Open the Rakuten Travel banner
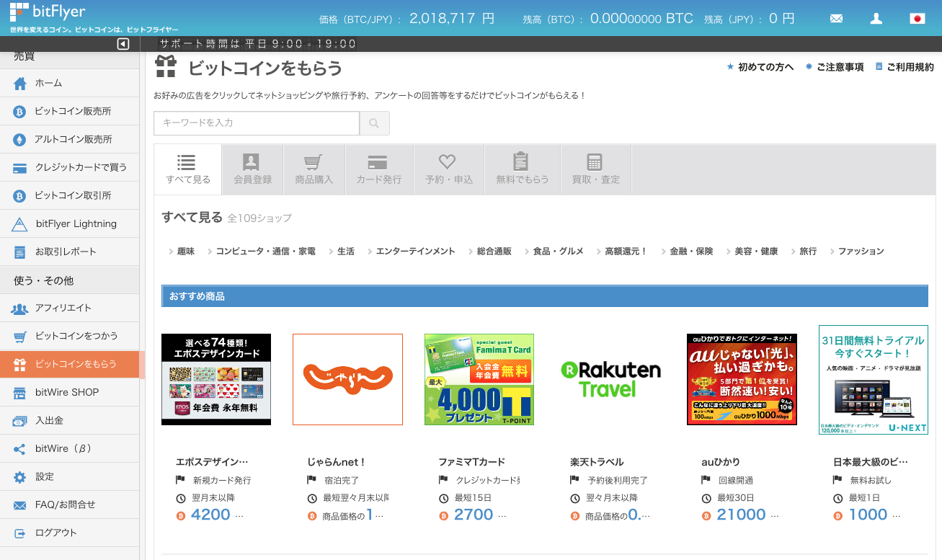Image resolution: width=942 pixels, height=560 pixels. 610,379
